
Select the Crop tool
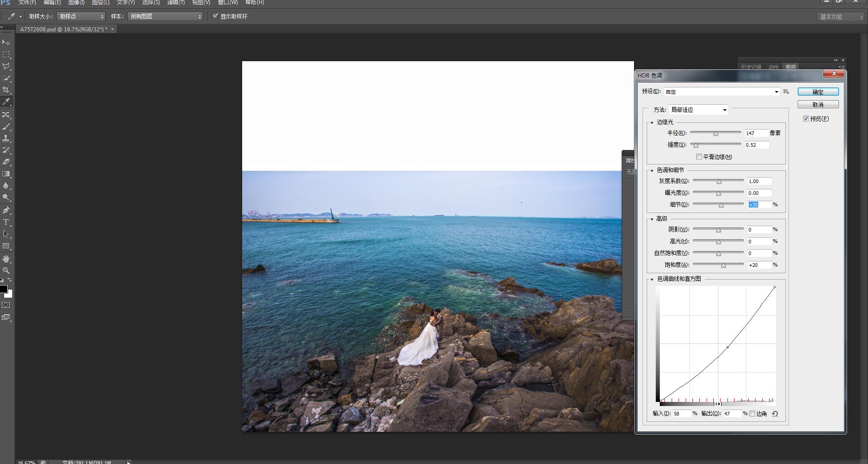tap(6, 90)
